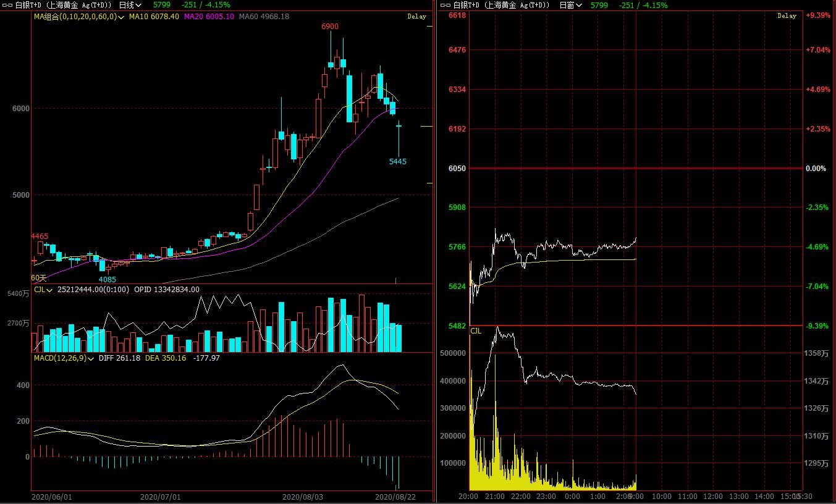Click the 500000 volume axis label
Screen dimensions: 836x504
[x=453, y=354]
